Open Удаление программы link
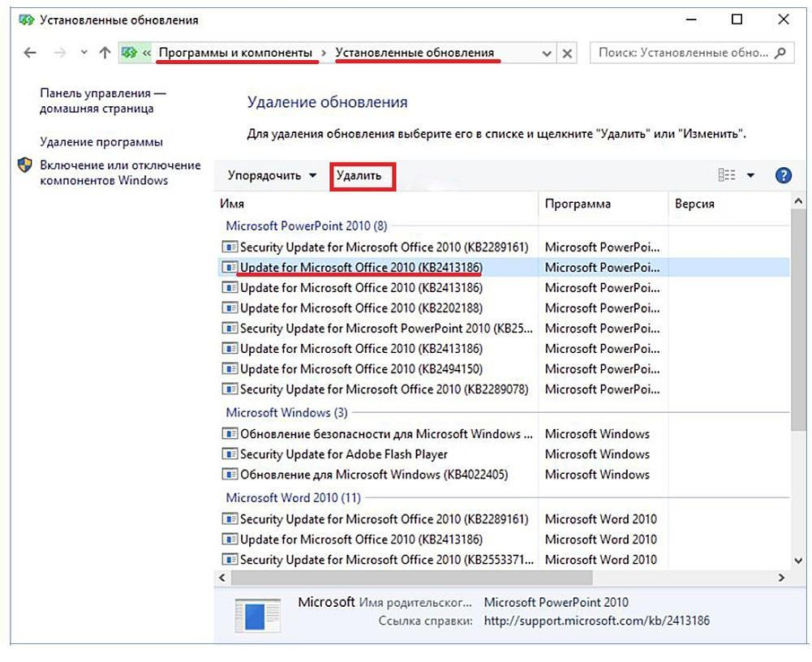The height and width of the screenshot is (662, 812). 101,142
